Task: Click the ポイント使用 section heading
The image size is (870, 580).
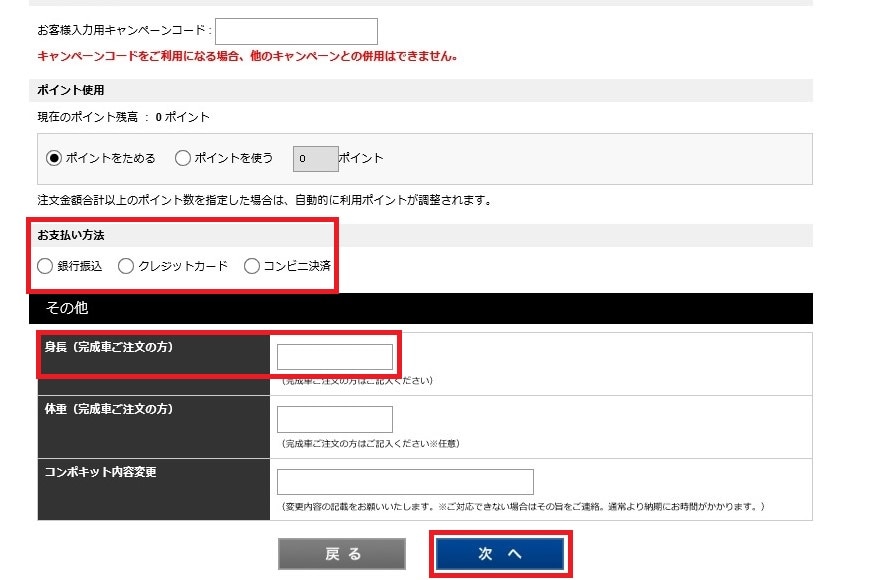Action: (71, 90)
